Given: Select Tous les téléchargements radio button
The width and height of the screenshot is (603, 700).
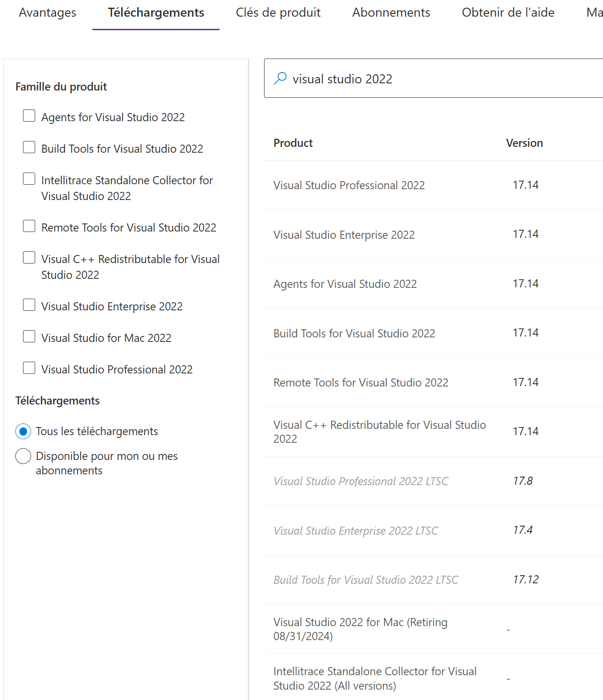Looking at the screenshot, I should point(23,432).
